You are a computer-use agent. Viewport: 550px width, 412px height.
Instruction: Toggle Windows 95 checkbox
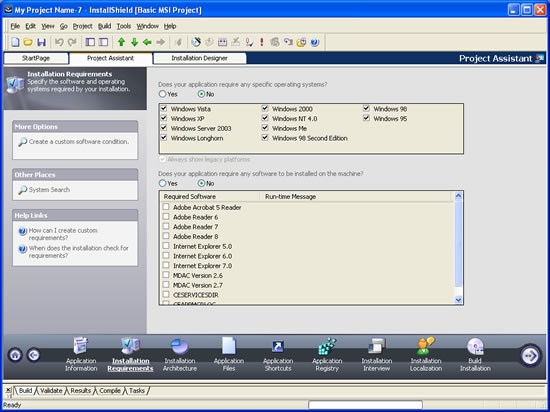[367, 118]
